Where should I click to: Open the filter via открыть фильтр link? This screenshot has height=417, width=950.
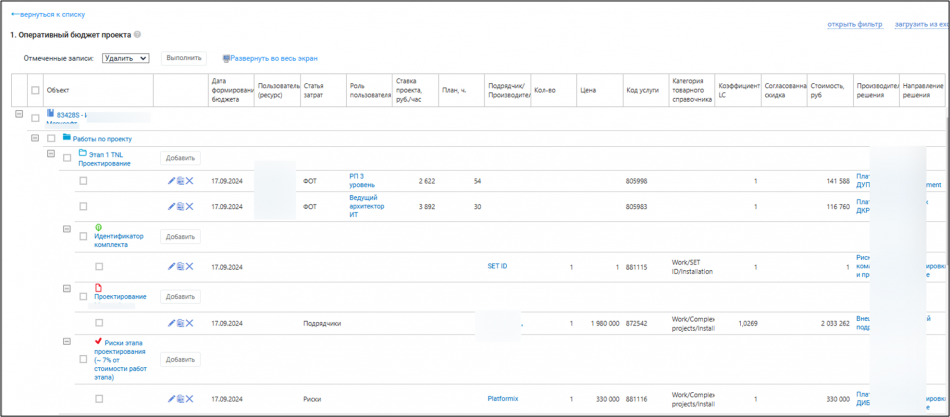point(854,24)
